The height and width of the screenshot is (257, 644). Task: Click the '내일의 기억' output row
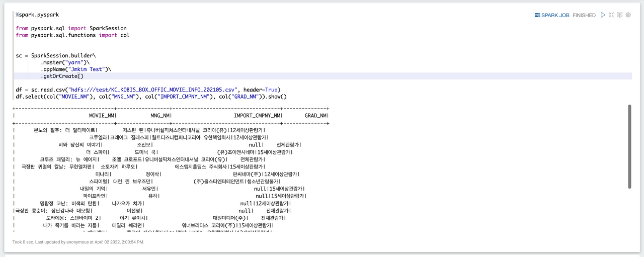coord(159,189)
